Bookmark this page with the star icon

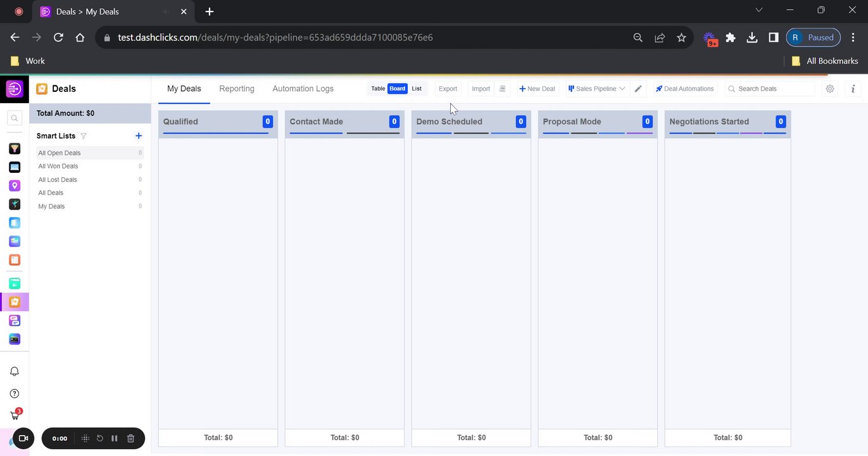pos(681,37)
